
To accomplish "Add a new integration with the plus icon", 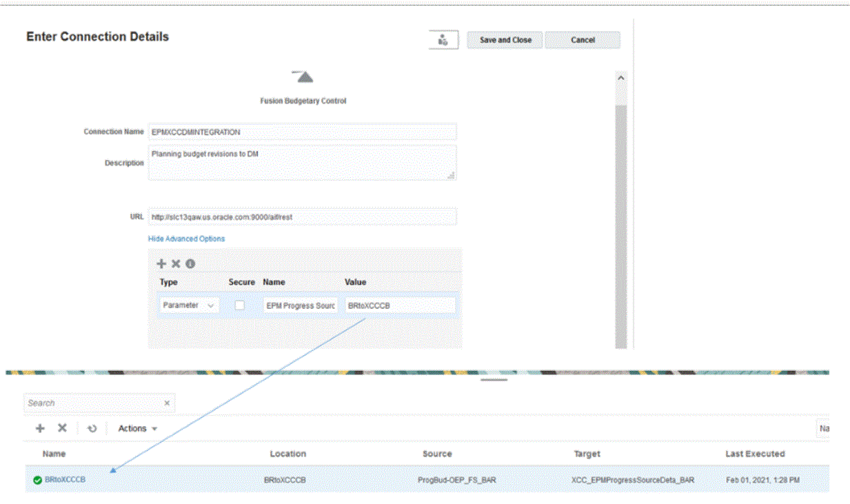I will (39, 428).
